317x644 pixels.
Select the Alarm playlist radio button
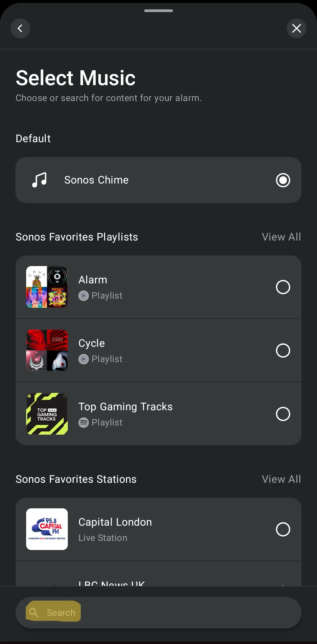click(283, 287)
